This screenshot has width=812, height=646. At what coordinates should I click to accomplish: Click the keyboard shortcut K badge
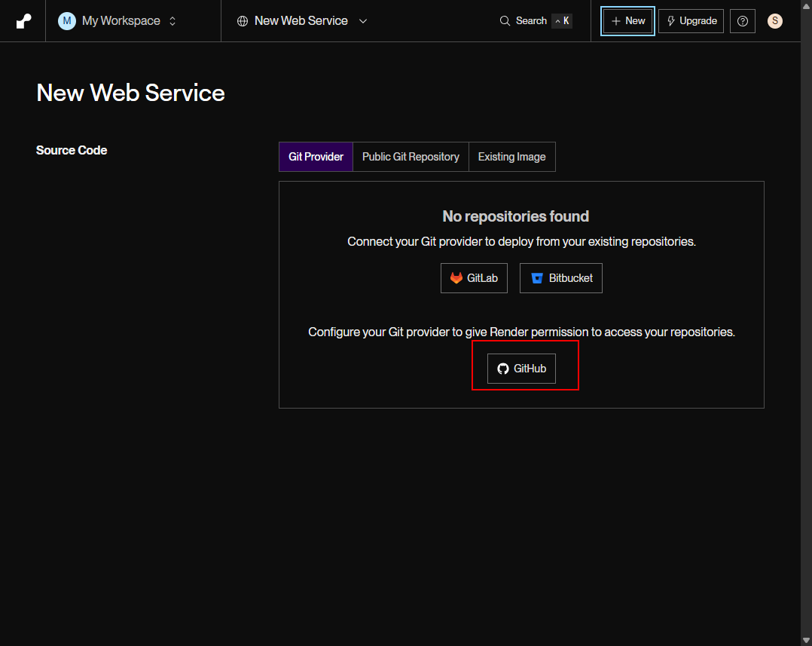[562, 21]
